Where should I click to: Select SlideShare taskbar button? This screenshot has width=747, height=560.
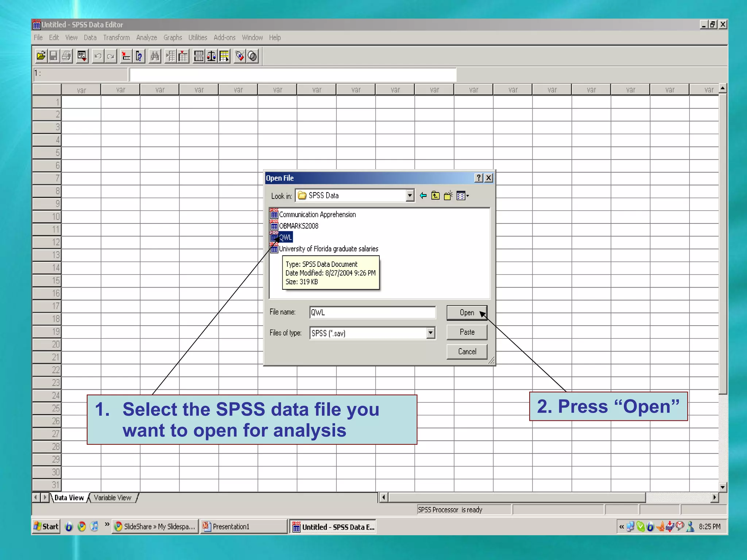tap(155, 526)
